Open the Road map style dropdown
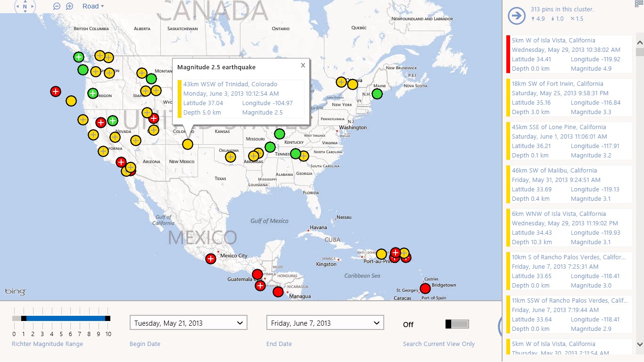 [x=92, y=6]
